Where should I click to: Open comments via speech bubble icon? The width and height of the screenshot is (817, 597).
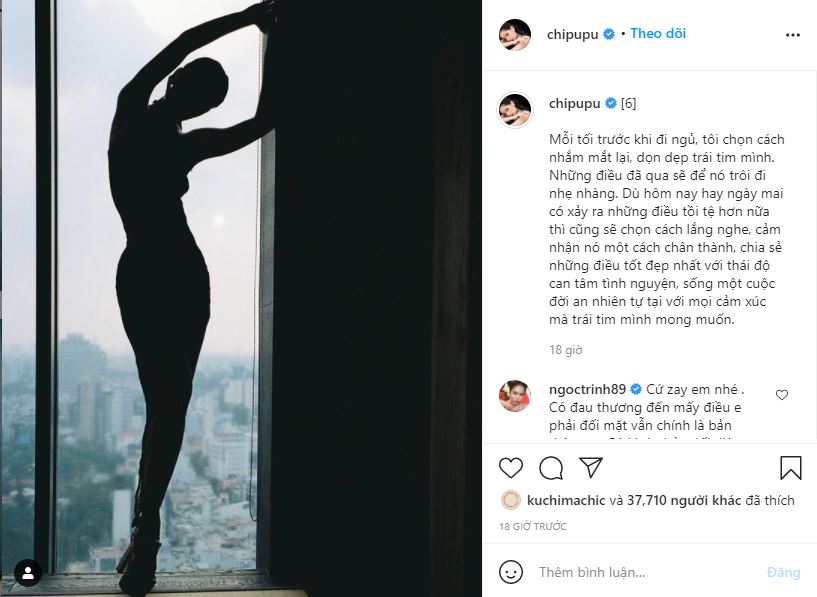(551, 468)
